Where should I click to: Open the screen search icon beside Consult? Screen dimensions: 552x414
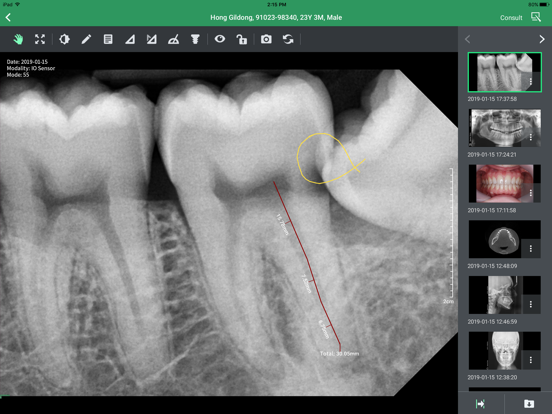[536, 17]
